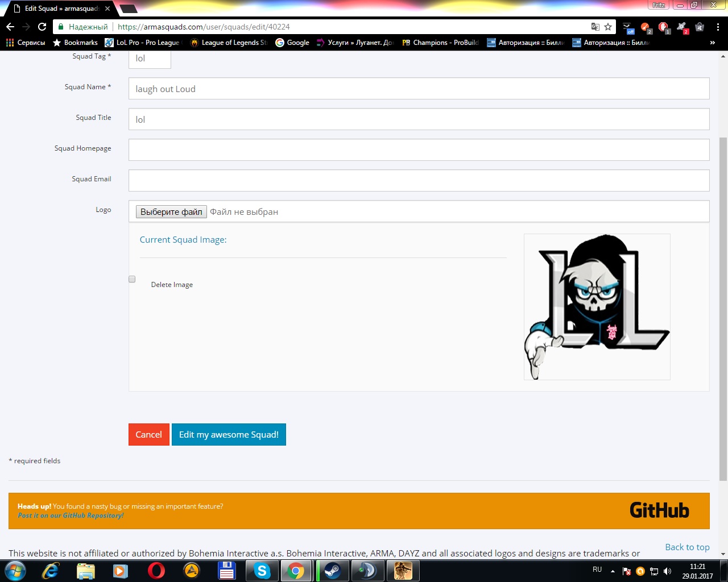Screen dimensions: 728x582
Task: Focus the Squad Email input field
Action: [419, 181]
